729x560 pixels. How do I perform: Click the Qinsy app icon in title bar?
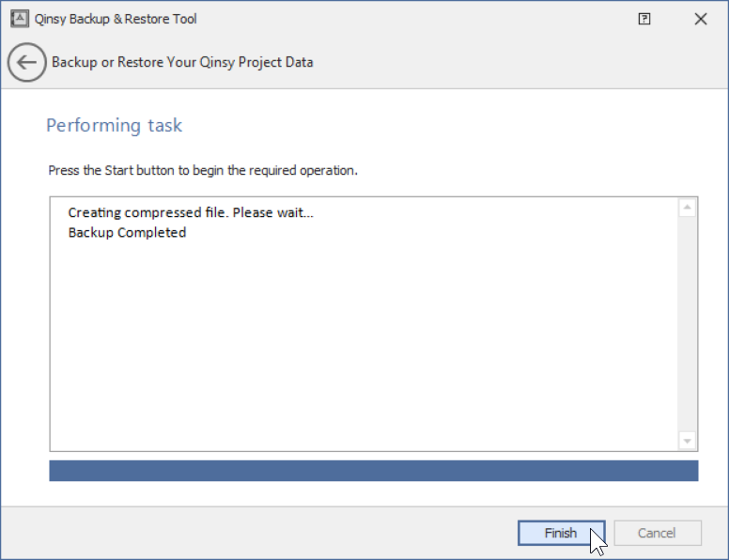coord(18,19)
